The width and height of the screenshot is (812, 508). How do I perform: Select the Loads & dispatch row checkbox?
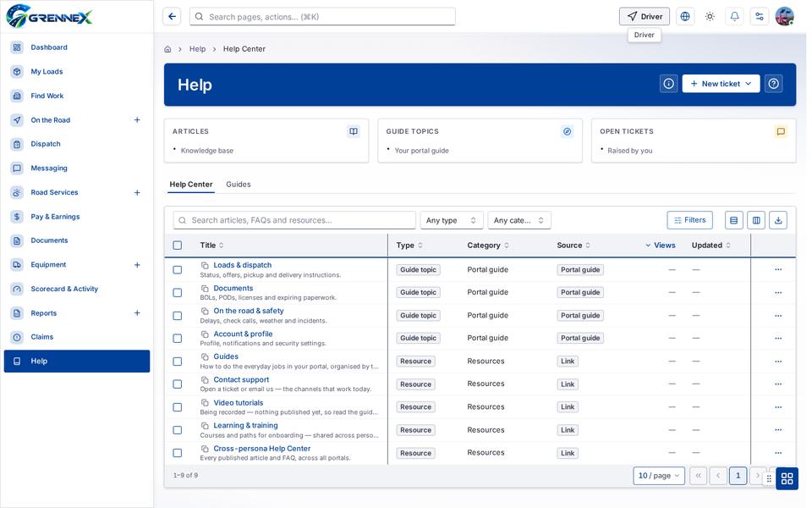click(178, 269)
